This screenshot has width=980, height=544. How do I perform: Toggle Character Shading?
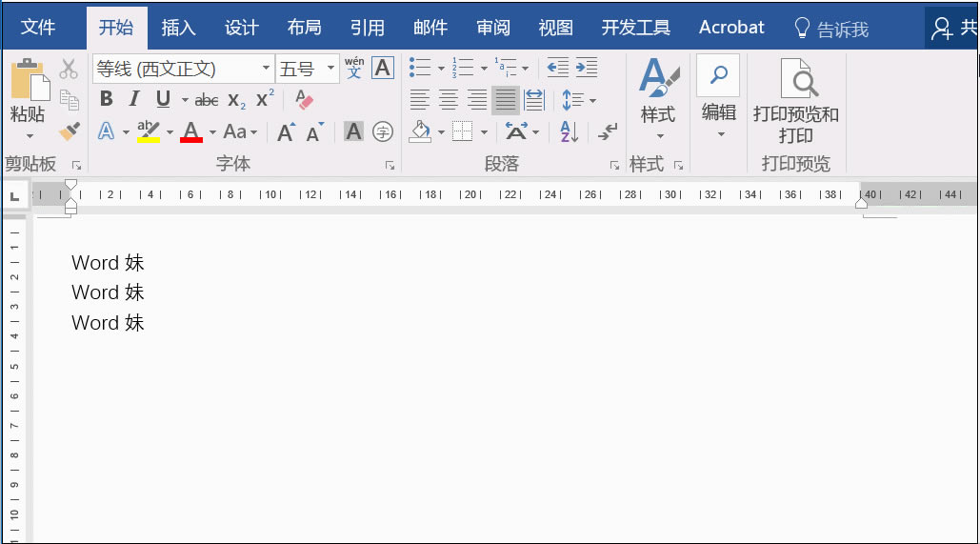(x=353, y=131)
